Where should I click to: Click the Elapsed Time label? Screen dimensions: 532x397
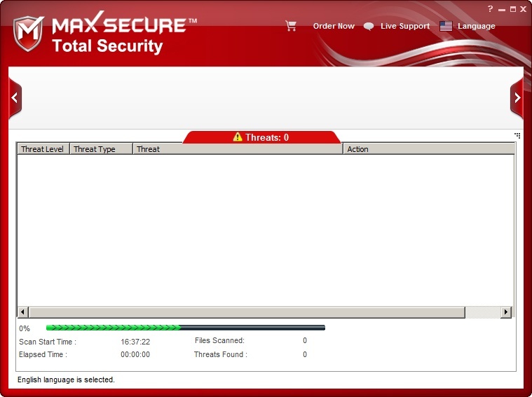click(x=43, y=354)
